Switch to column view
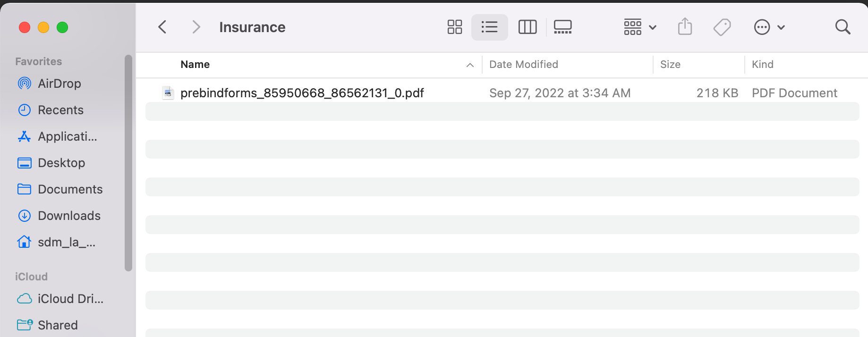 (x=527, y=27)
